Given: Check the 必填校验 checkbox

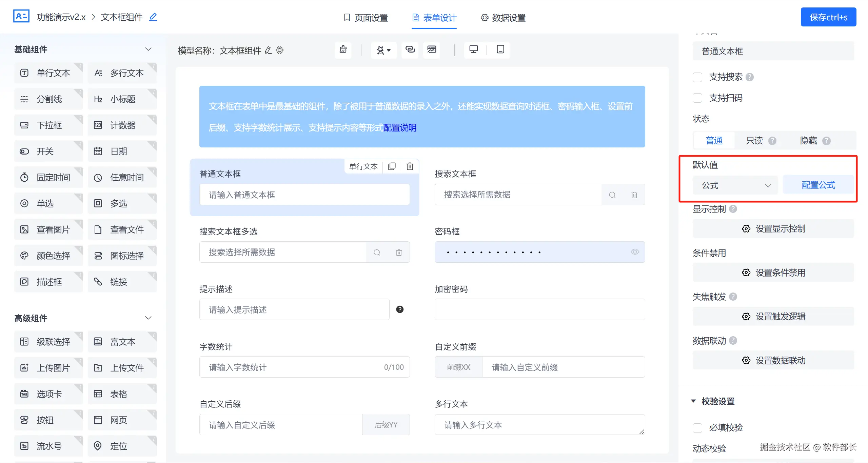Looking at the screenshot, I should pos(697,428).
